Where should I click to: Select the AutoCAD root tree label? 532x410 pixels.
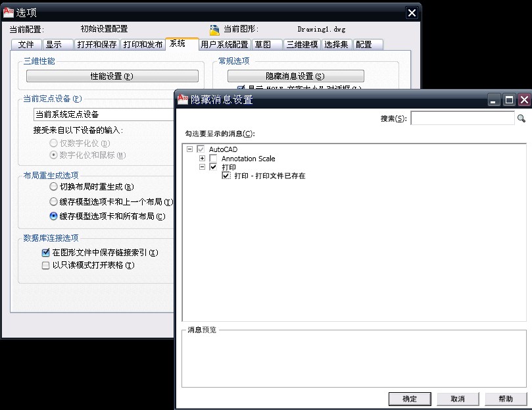click(x=223, y=149)
